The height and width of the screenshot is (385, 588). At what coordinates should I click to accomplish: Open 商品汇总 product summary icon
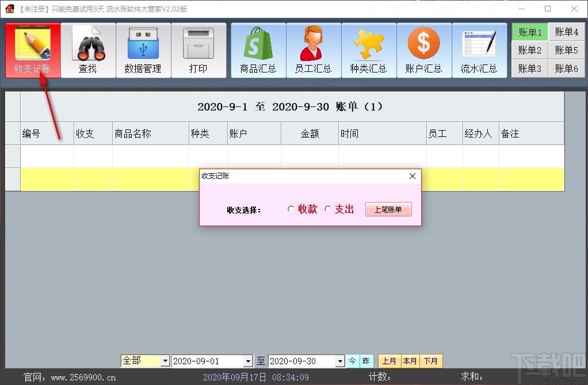pos(258,49)
